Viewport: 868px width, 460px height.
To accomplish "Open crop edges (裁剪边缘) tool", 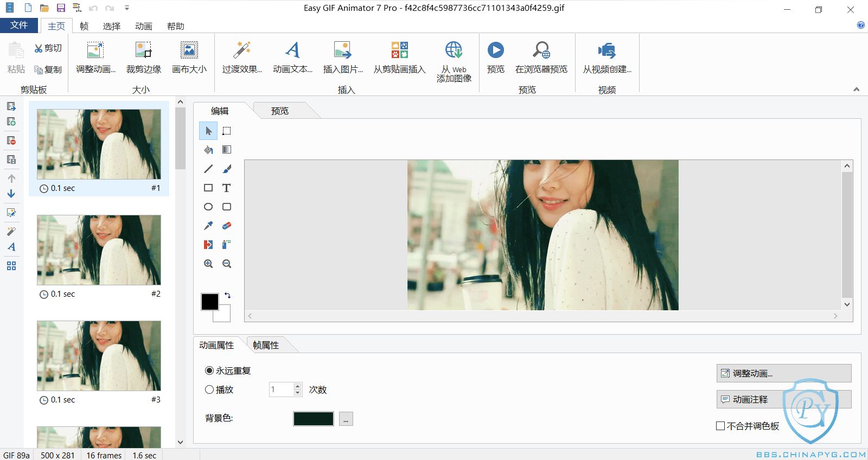I will pyautogui.click(x=144, y=58).
